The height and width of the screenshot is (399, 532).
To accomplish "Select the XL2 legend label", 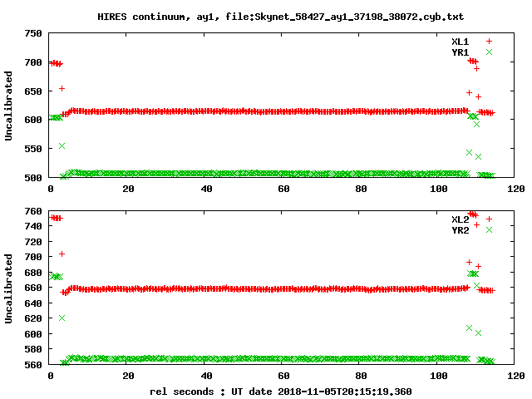I will tap(460, 219).
